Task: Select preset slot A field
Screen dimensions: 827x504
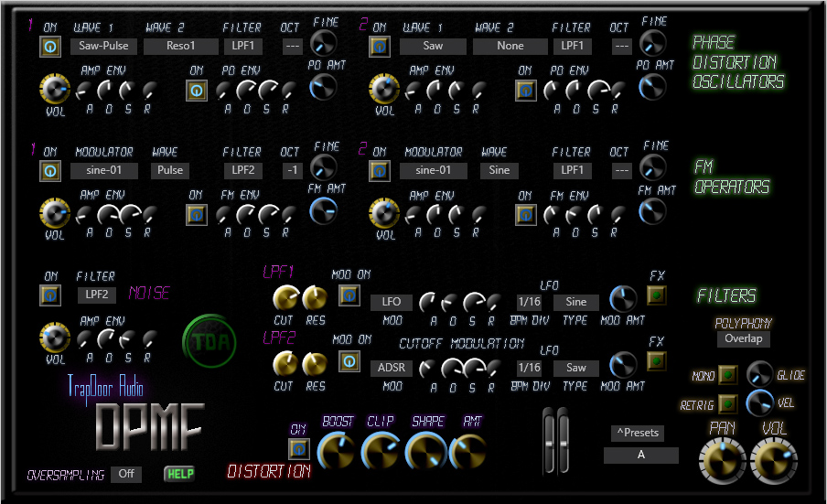Action: 640,455
